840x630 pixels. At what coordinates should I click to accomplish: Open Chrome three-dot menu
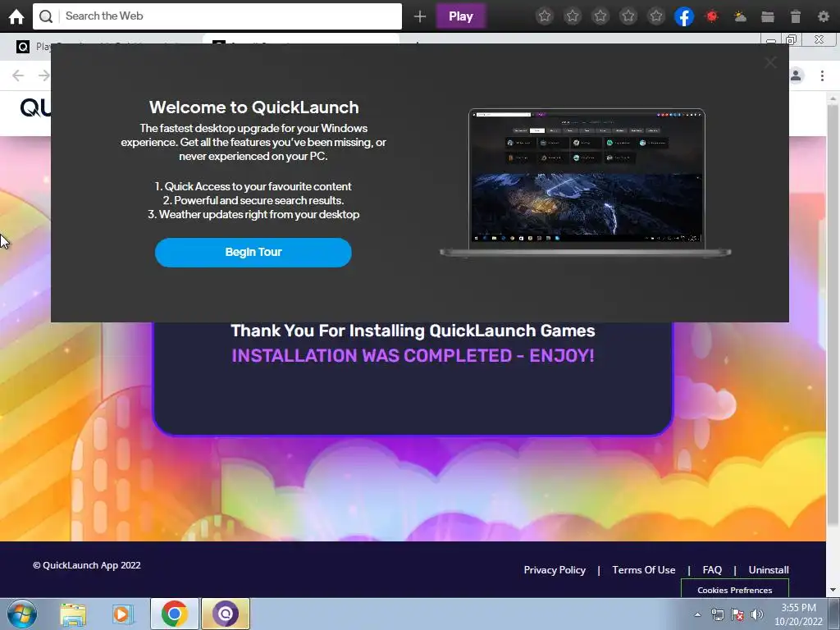tap(822, 75)
